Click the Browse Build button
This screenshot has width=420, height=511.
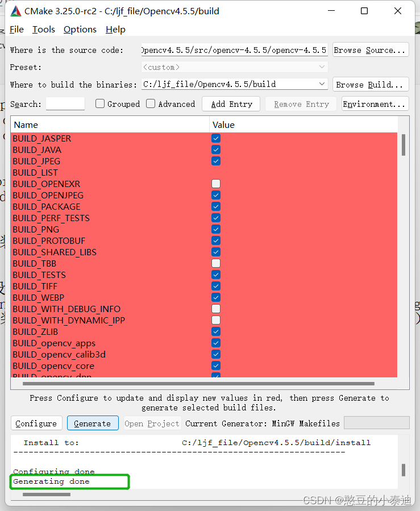coord(371,84)
